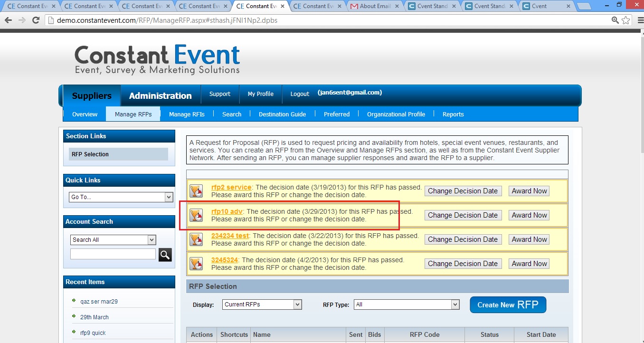The width and height of the screenshot is (644, 343).
Task: Click the Create New RFP button
Action: (508, 305)
